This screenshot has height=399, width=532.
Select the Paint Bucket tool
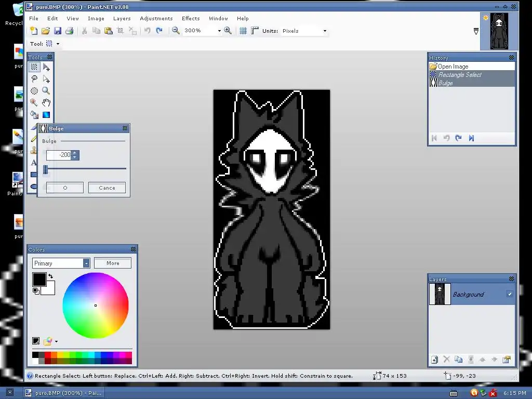click(x=34, y=115)
